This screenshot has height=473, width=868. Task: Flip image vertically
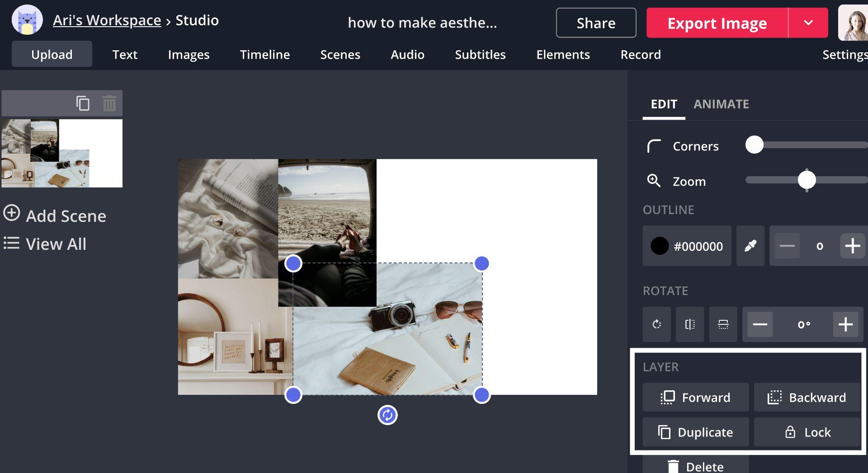pos(723,324)
